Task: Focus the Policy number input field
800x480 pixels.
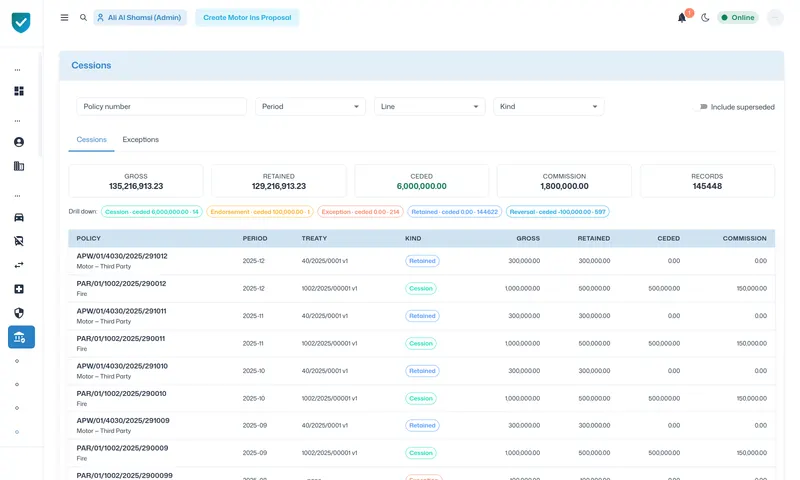Action: click(161, 107)
